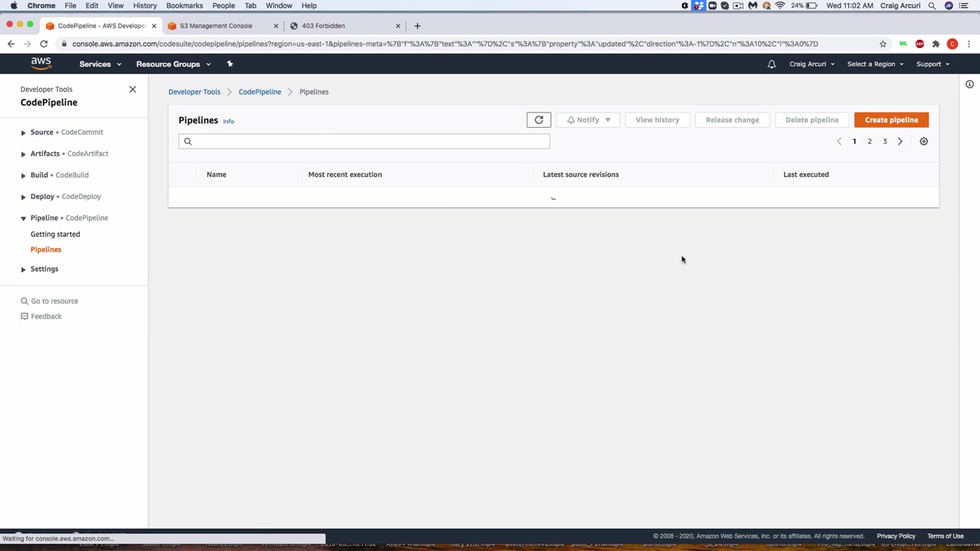The width and height of the screenshot is (980, 551).
Task: Go to previous page of pipelines
Action: 839,142
